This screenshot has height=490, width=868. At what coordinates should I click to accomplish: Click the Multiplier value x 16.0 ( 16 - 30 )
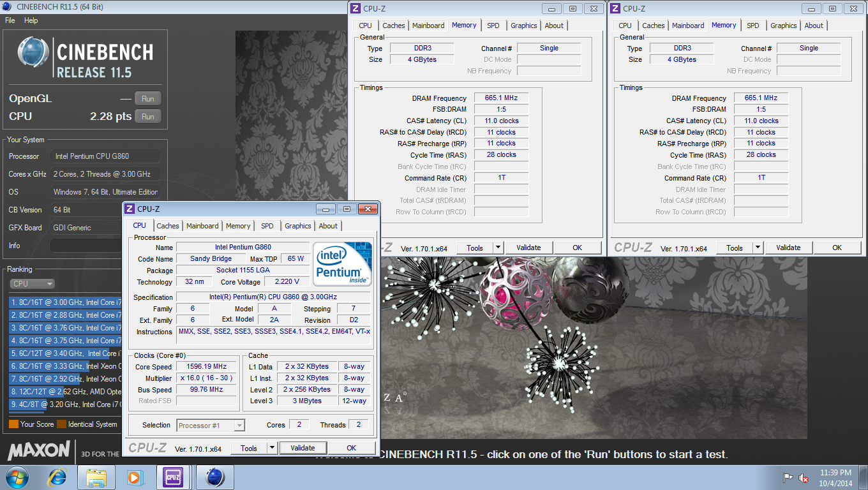(207, 378)
